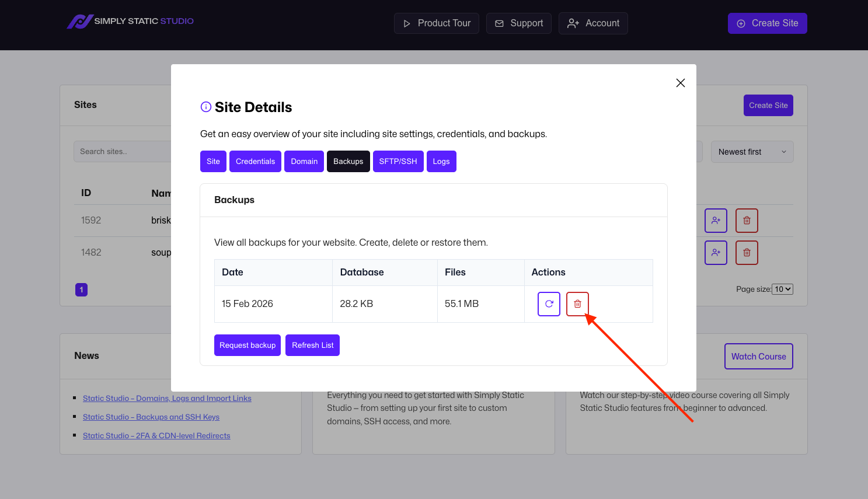The image size is (868, 499).
Task: Close the Site Details dialog
Action: (x=680, y=83)
